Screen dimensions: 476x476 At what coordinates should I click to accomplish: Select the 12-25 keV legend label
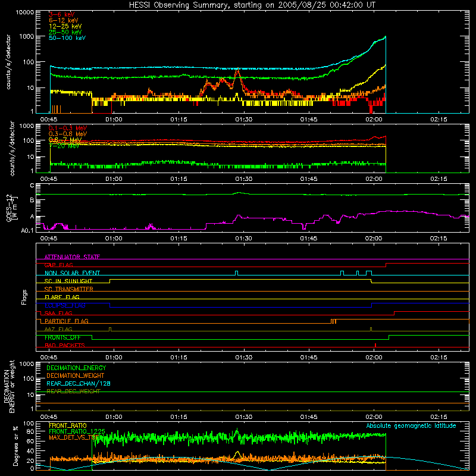pyautogui.click(x=65, y=26)
